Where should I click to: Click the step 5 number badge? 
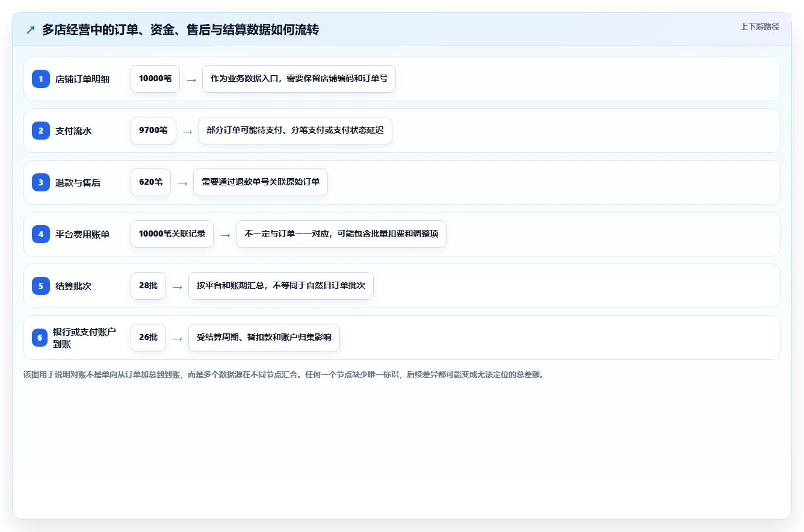pos(41,286)
